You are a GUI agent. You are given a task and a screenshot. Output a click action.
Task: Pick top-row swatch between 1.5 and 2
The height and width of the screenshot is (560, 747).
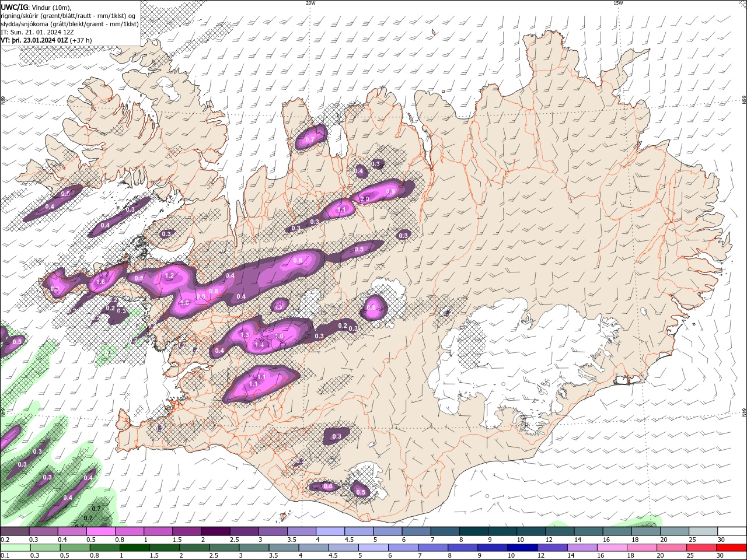(x=187, y=531)
